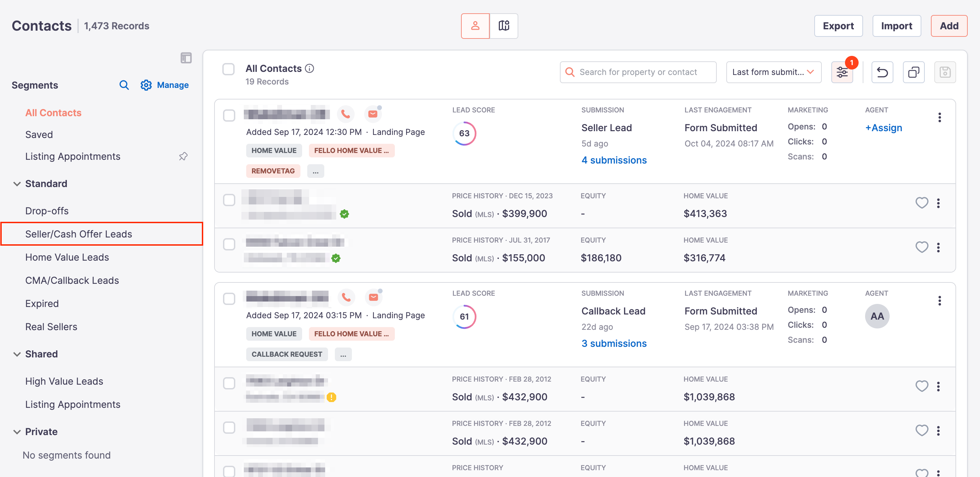This screenshot has width=980, height=477.
Task: Collapse the Shared segments group
Action: tap(17, 354)
